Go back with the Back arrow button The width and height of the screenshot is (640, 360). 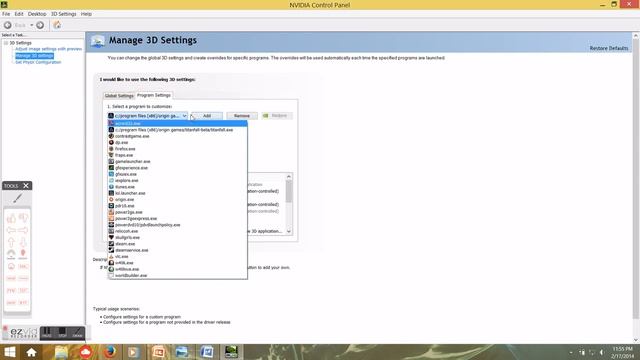[7, 25]
